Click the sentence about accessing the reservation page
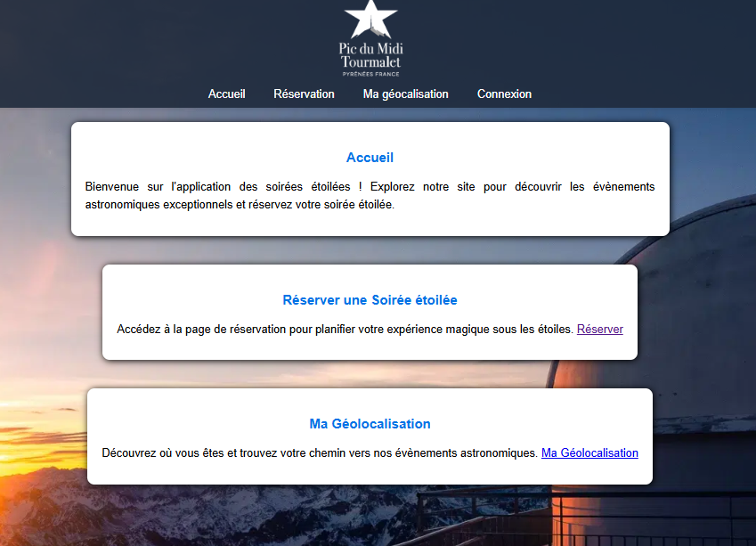 345,329
